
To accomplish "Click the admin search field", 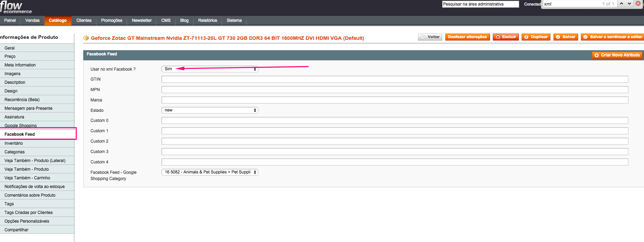I will (x=480, y=4).
